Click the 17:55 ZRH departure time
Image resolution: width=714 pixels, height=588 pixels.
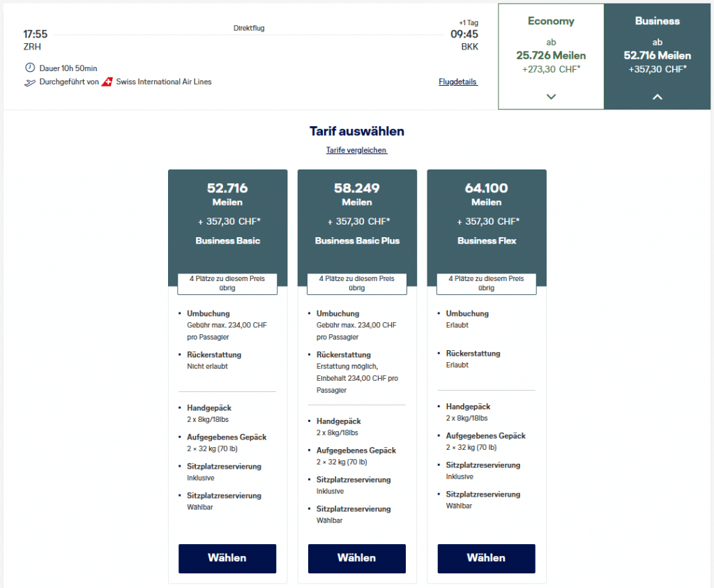coord(36,34)
